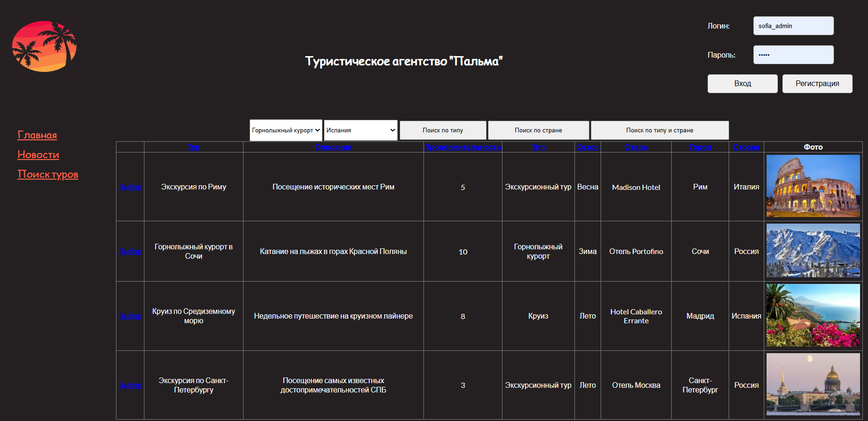Sort by the Продолжительность column header
The image size is (868, 421).
pos(463,147)
